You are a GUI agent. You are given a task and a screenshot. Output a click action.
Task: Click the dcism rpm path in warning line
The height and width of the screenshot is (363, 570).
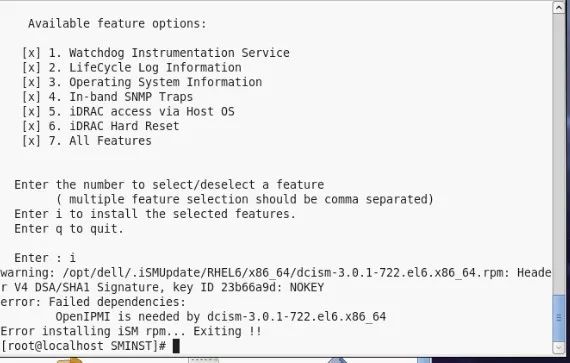(286, 273)
